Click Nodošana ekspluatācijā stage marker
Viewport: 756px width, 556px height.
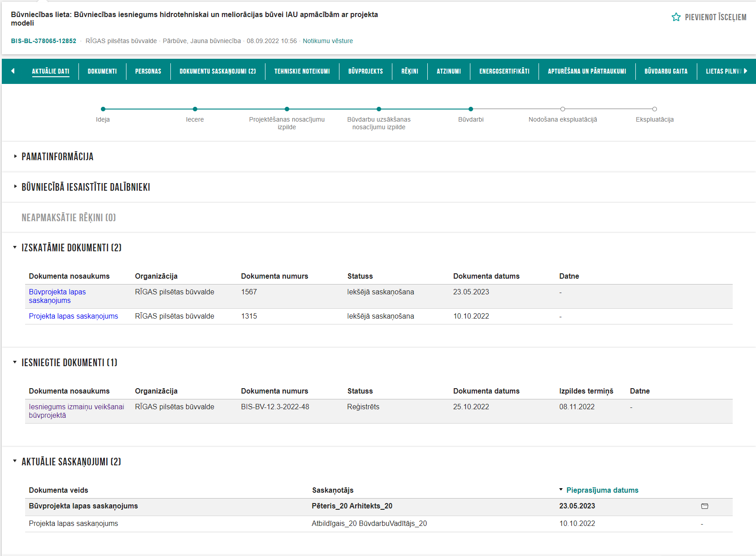click(563, 109)
